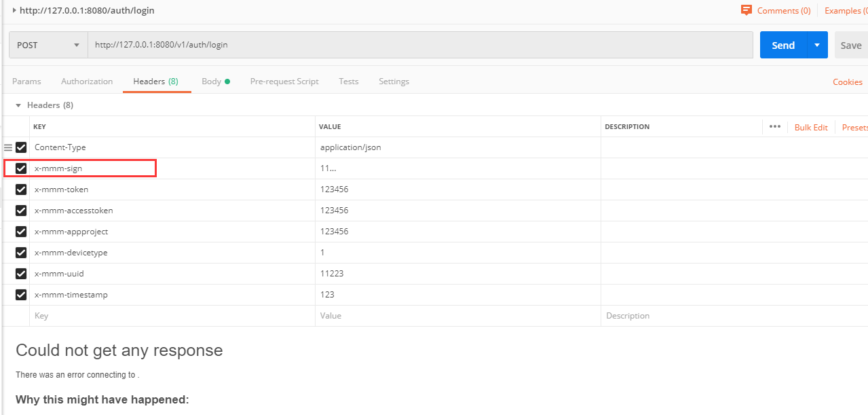Uncheck the x-mmm-sign header checkbox
868x415 pixels.
(21, 168)
